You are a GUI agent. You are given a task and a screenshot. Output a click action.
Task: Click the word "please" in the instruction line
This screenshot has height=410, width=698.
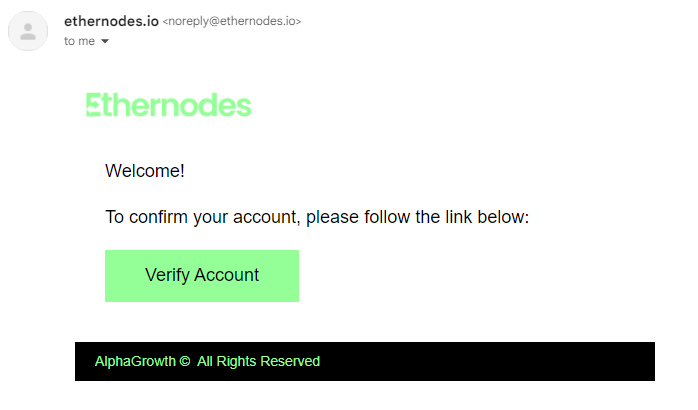(x=332, y=217)
